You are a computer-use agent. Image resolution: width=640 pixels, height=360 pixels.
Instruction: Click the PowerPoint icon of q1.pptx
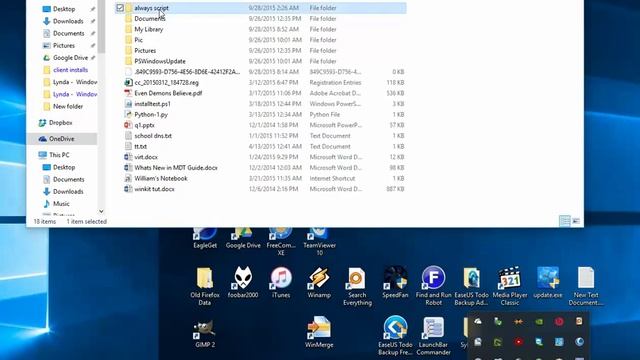(128, 125)
